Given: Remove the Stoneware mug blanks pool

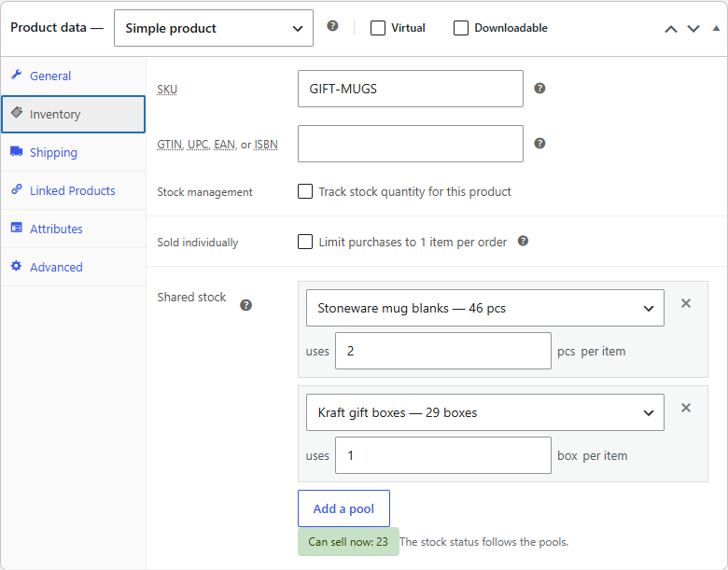Looking at the screenshot, I should click(x=686, y=303).
